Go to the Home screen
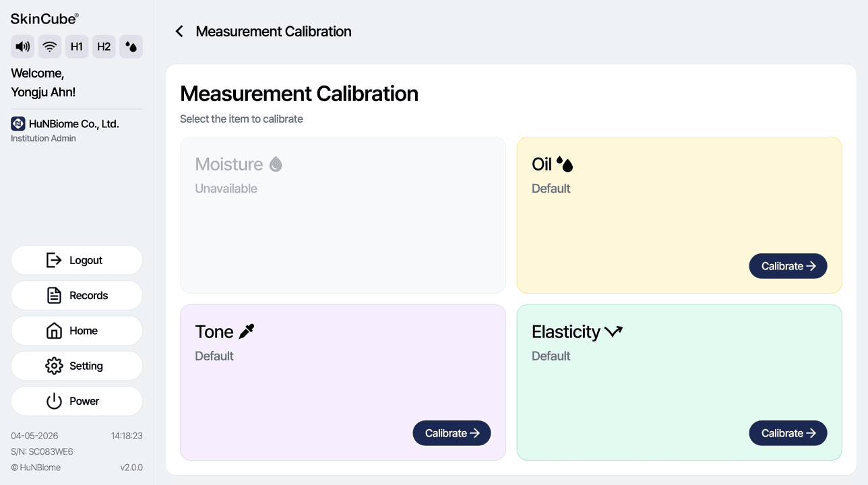The image size is (868, 485). (x=77, y=331)
